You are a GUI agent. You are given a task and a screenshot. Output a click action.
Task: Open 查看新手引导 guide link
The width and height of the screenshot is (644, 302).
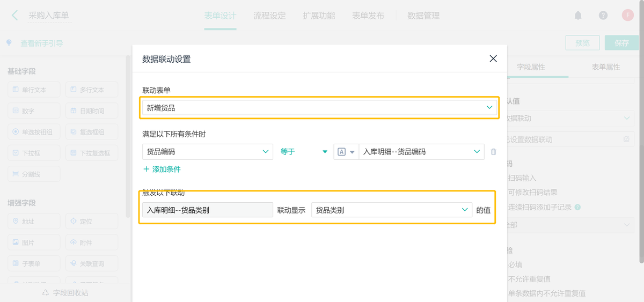(41, 43)
